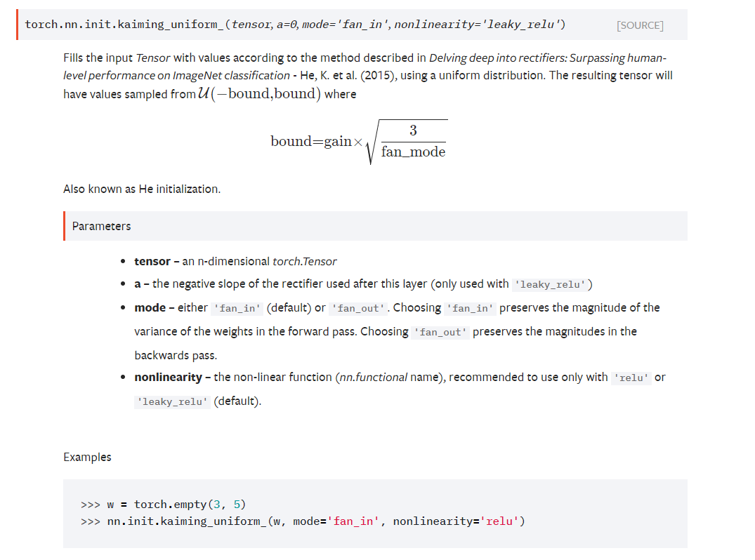The width and height of the screenshot is (755, 560).
Task: Click the U(−bound,bound) distribution expression
Action: [x=259, y=93]
